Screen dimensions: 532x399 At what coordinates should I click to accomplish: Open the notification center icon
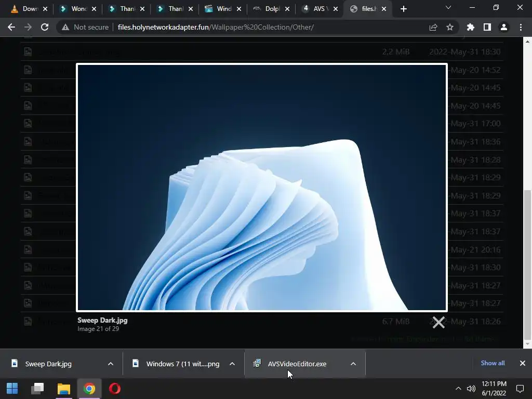(x=520, y=389)
